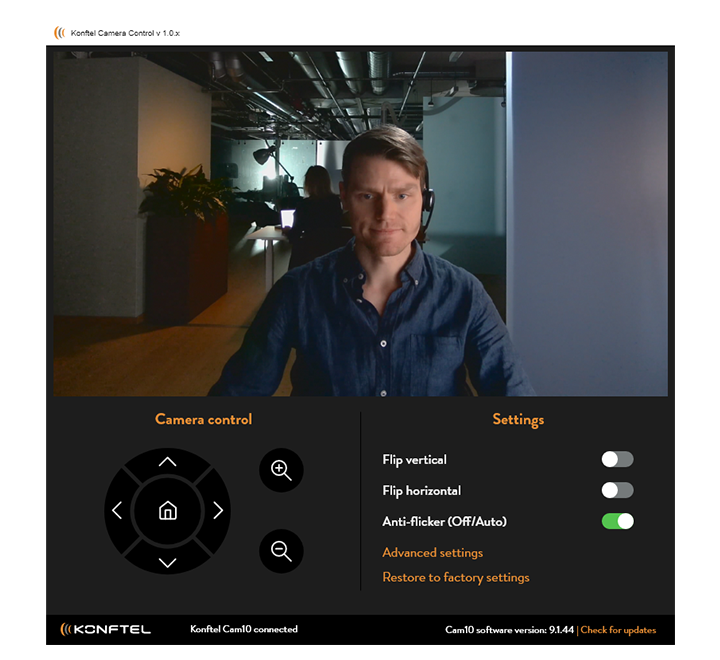Click the Settings section heading
This screenshot has height=660, width=720.
click(518, 420)
